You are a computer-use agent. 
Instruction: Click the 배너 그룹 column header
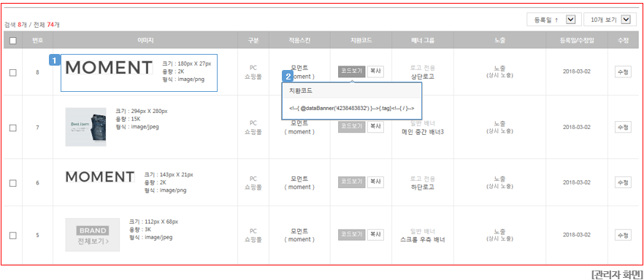coord(423,41)
